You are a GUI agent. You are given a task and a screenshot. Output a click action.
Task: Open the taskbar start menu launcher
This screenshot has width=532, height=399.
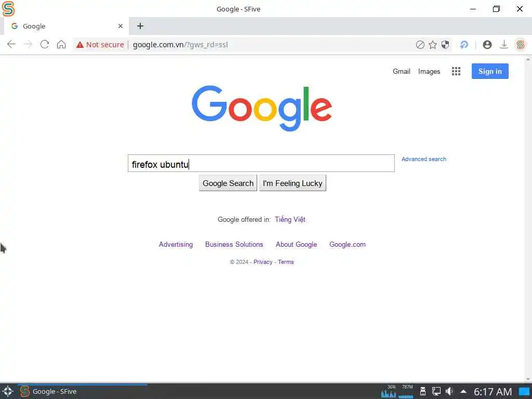click(x=8, y=392)
